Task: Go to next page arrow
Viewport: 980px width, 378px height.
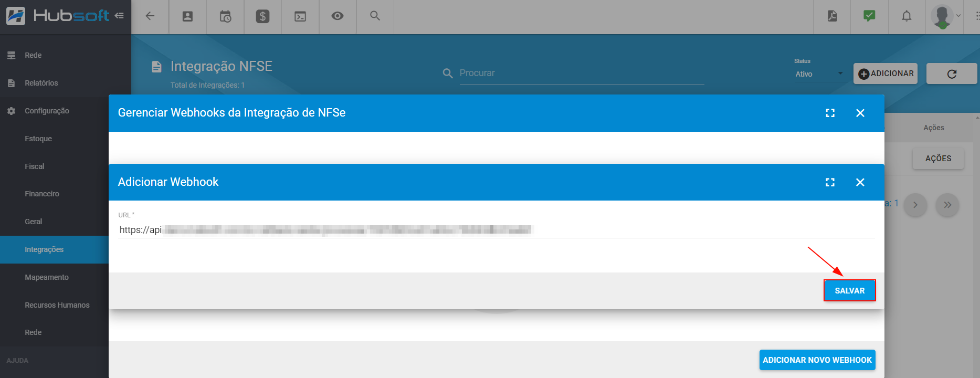Action: [915, 205]
